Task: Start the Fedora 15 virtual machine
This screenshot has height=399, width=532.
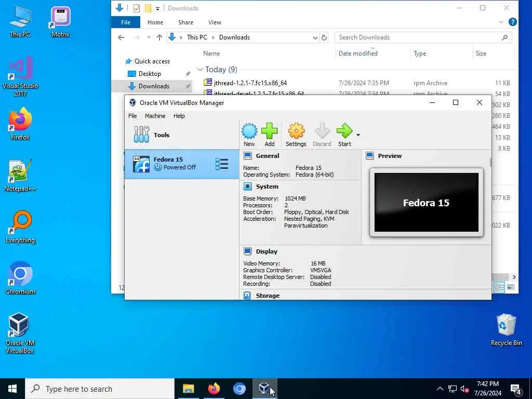Action: pyautogui.click(x=344, y=135)
